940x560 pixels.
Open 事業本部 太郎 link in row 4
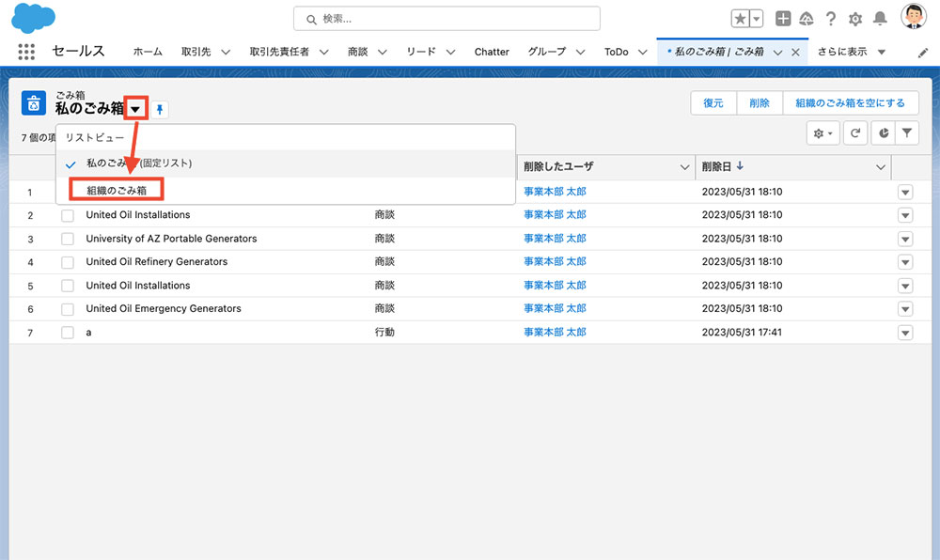pos(556,262)
